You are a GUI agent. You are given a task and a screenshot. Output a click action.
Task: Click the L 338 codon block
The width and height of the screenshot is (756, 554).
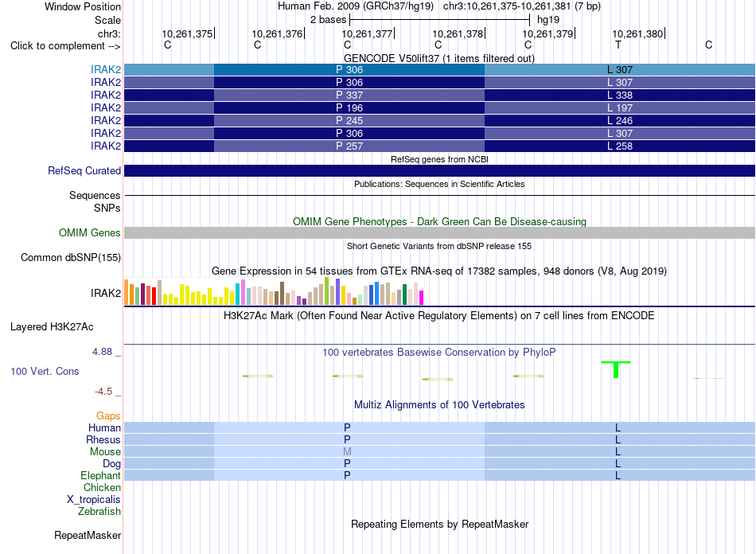tap(620, 95)
